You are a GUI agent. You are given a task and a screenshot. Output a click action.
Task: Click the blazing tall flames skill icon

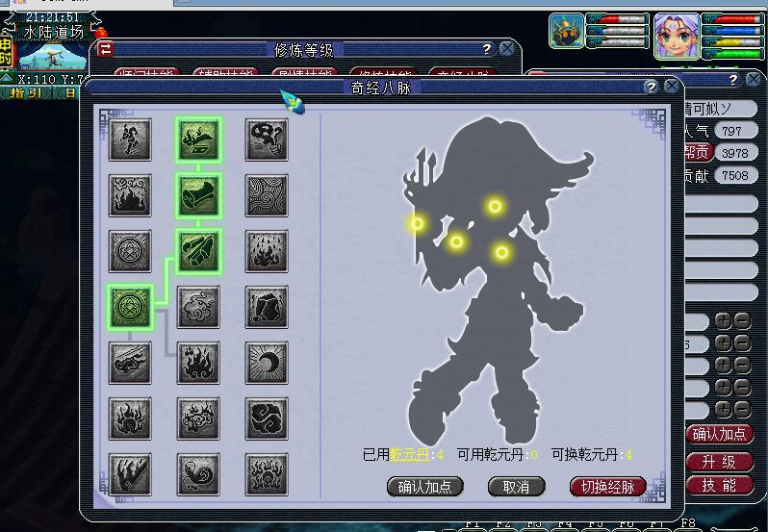pyautogui.click(x=198, y=363)
